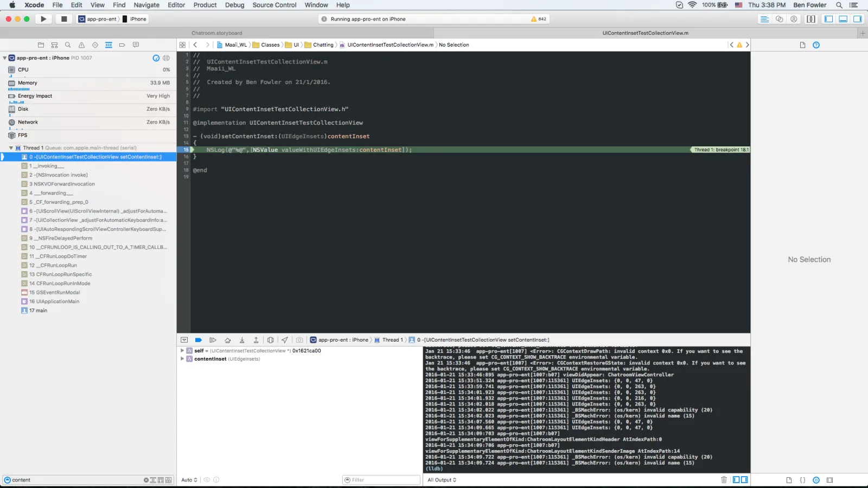Deactivate breakpoints using the blue breakpoint icon
Viewport: 868px width, 488px height.
pos(199,340)
